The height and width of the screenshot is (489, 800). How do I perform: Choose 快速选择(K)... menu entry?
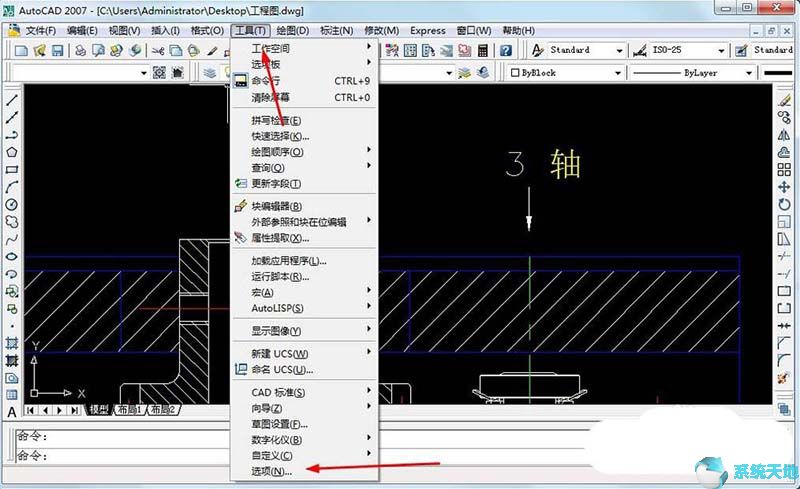[x=305, y=136]
